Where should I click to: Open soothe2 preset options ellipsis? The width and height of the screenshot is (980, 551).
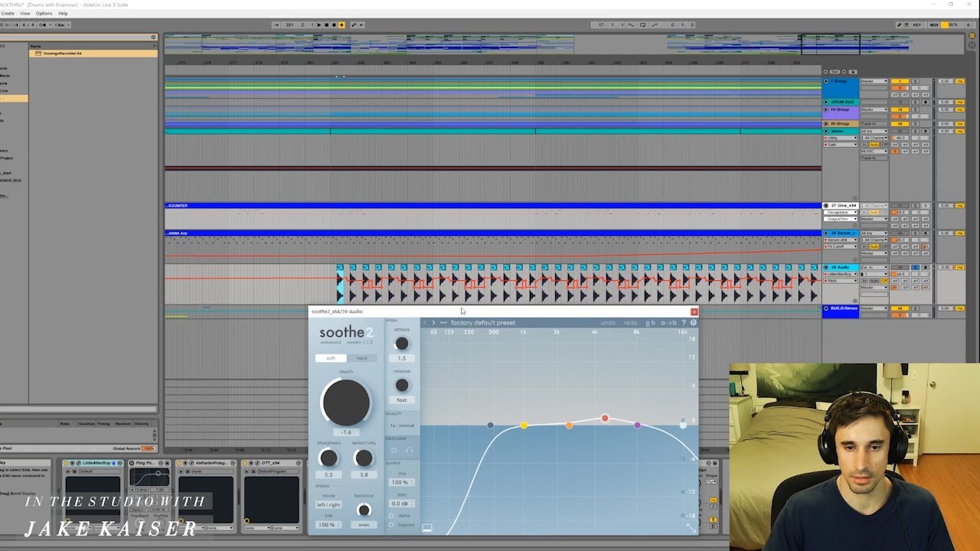tap(443, 322)
